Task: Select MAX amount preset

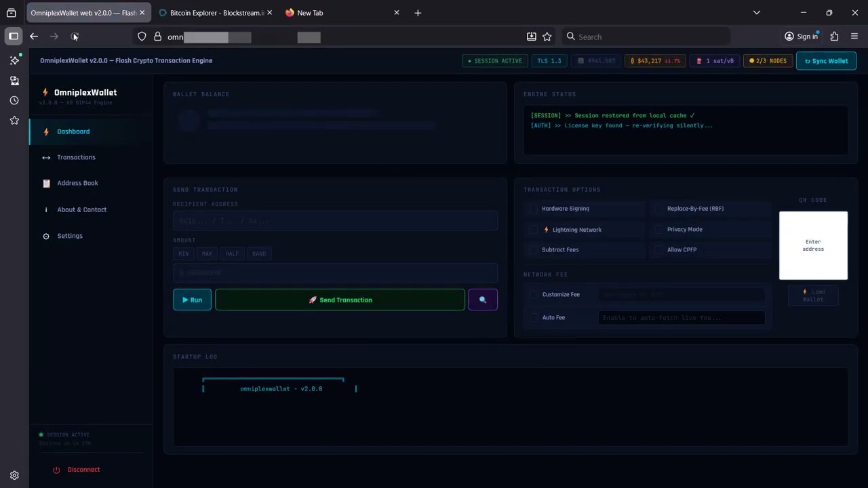Action: tap(207, 253)
